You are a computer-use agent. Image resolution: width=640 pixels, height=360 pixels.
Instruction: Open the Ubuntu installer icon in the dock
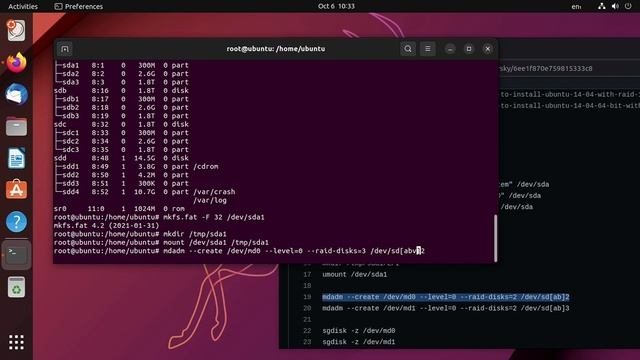16,31
